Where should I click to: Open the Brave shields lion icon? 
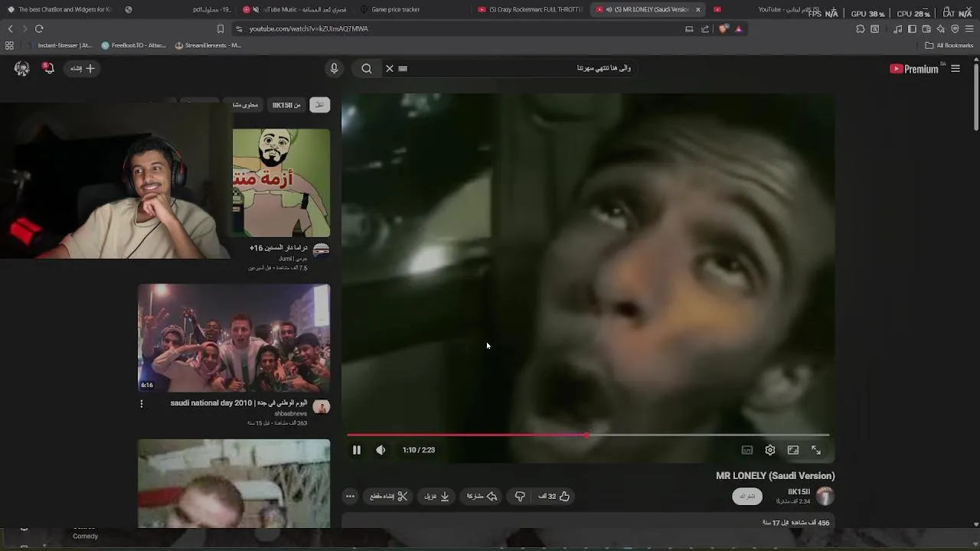pyautogui.click(x=724, y=28)
